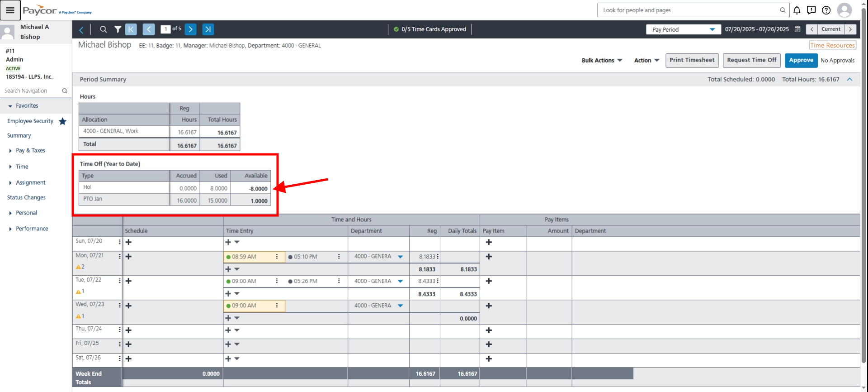The width and height of the screenshot is (868, 392).
Task: Open the help question mark icon
Action: 826,10
